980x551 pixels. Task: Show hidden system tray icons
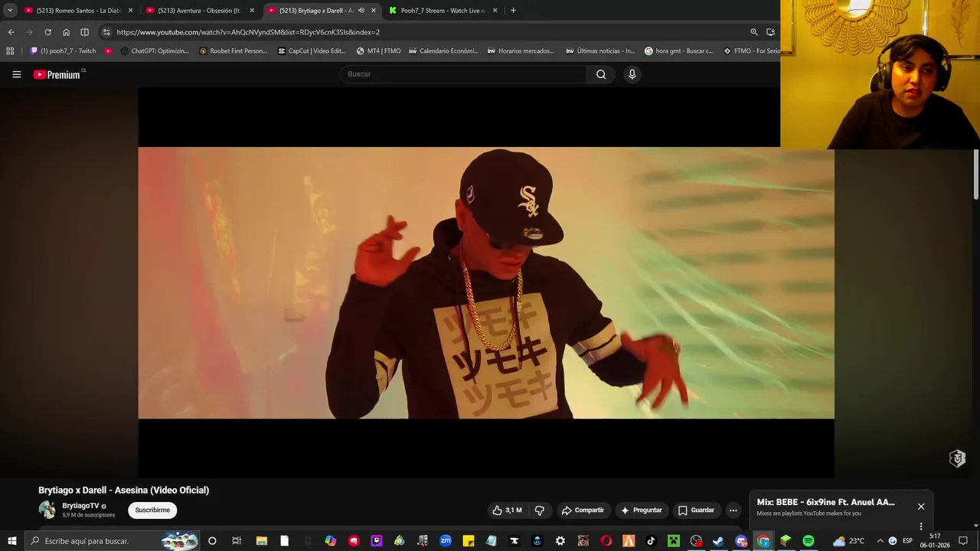coord(880,541)
